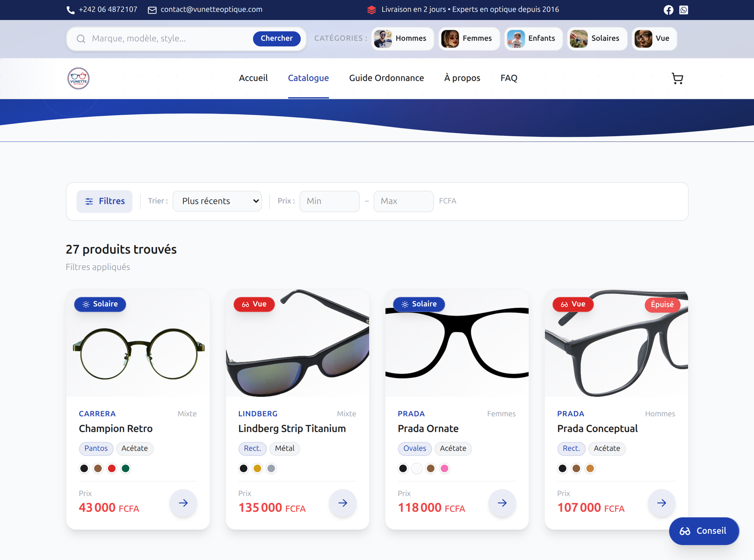Open the Femmes category

coord(469,39)
